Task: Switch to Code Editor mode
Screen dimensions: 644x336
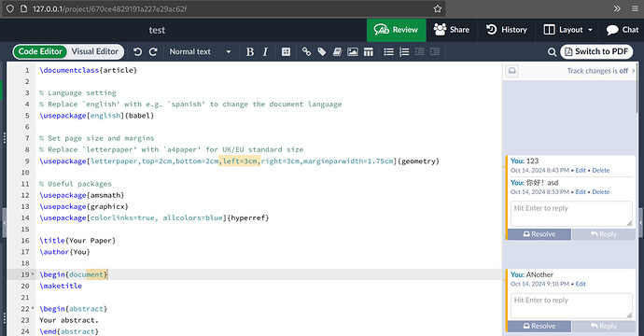Action: pos(40,51)
